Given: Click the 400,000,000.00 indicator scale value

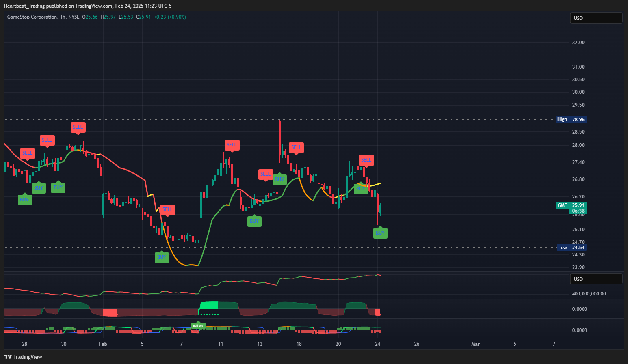Looking at the screenshot, I should [589, 294].
